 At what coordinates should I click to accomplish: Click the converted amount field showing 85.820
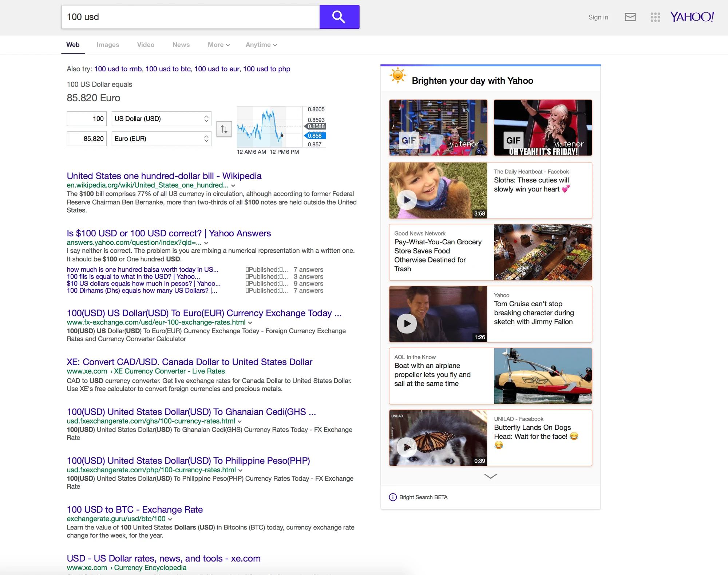87,139
